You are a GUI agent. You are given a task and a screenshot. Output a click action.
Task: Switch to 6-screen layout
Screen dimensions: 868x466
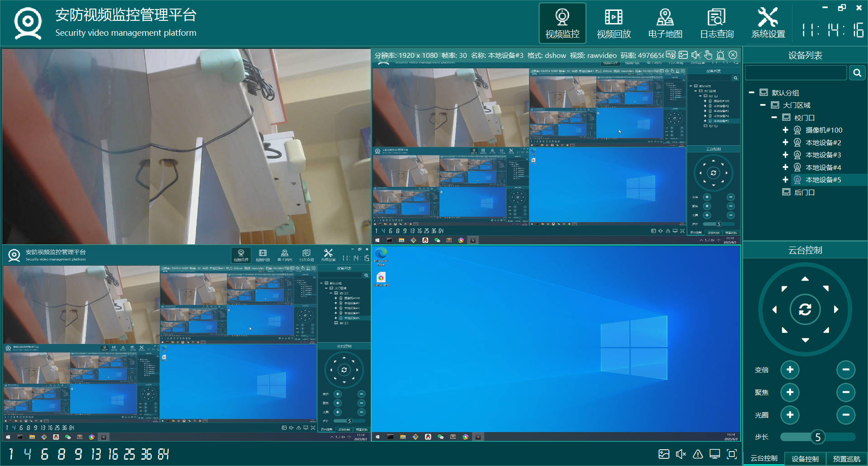pyautogui.click(x=44, y=454)
